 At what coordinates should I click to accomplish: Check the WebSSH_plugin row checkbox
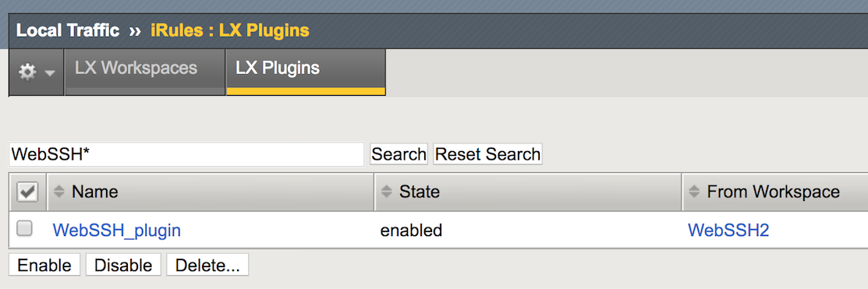click(x=24, y=228)
